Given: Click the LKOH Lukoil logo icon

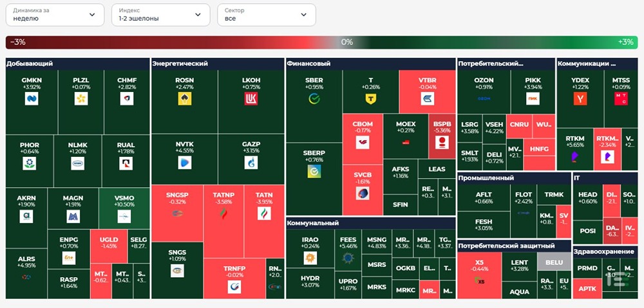Looking at the screenshot, I should point(251,98).
